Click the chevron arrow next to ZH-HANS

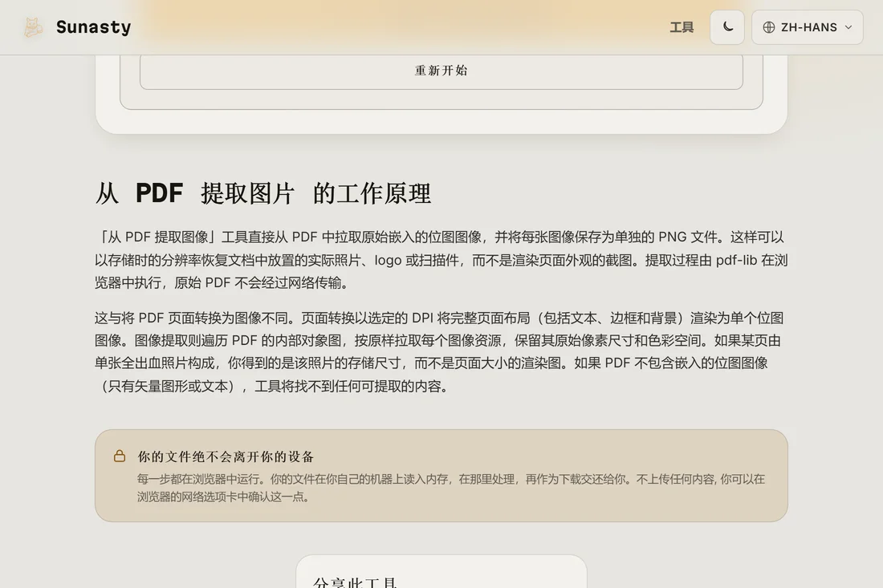pos(848,27)
